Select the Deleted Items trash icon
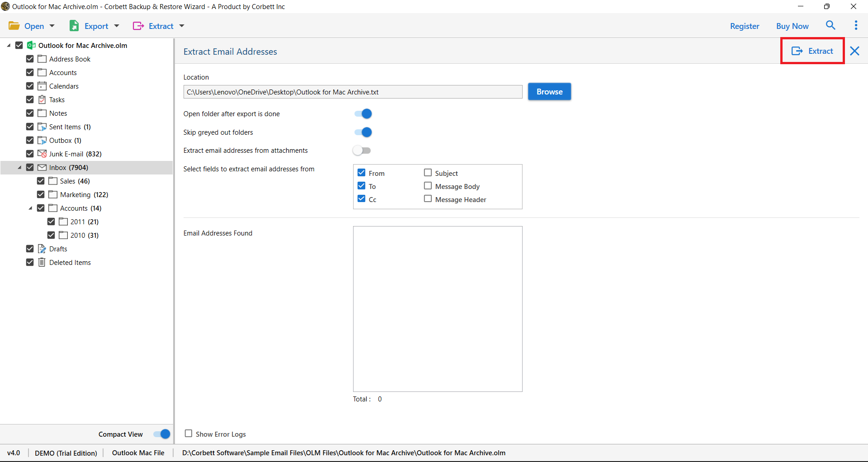 pos(42,262)
